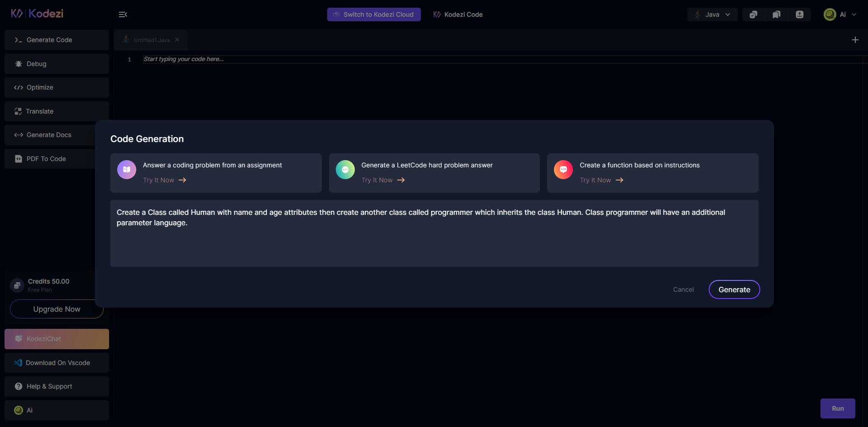Click the code generation prompt text area
This screenshot has height=427, width=868.
[434, 233]
